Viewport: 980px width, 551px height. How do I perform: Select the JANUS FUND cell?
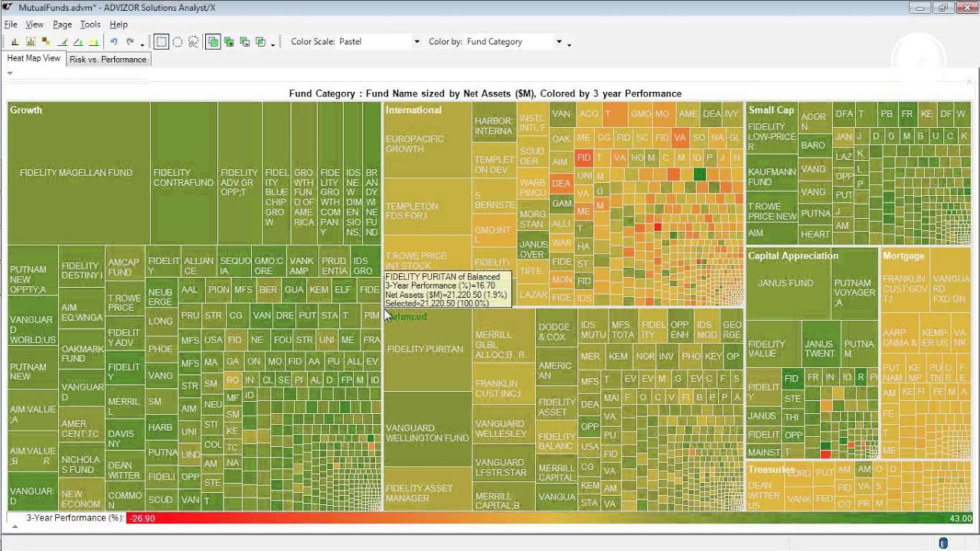click(789, 283)
